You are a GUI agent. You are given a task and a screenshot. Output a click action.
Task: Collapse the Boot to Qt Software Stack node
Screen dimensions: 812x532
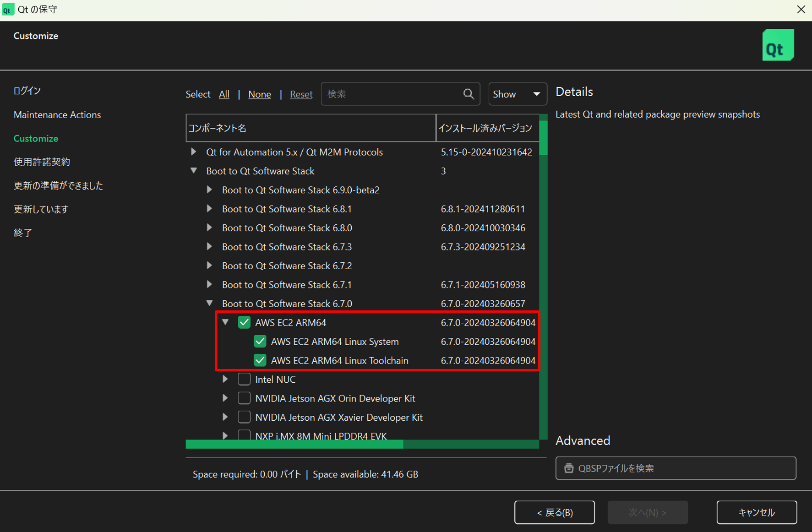coord(194,171)
